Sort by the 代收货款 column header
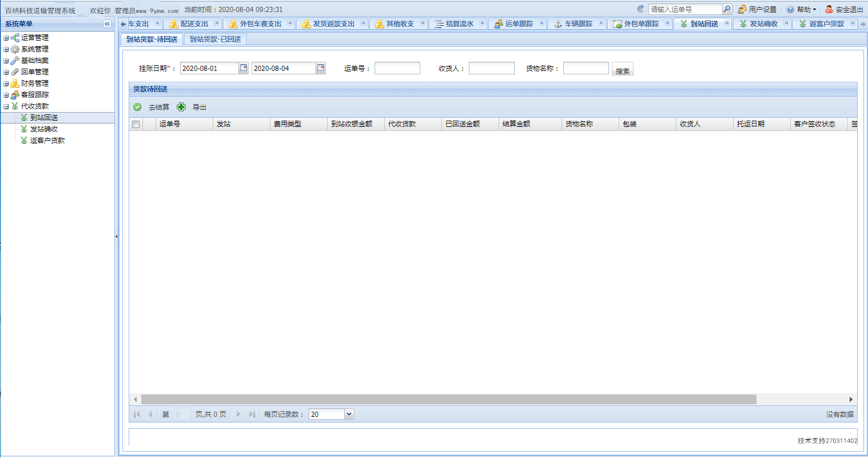The width and height of the screenshot is (868, 458). (x=413, y=124)
